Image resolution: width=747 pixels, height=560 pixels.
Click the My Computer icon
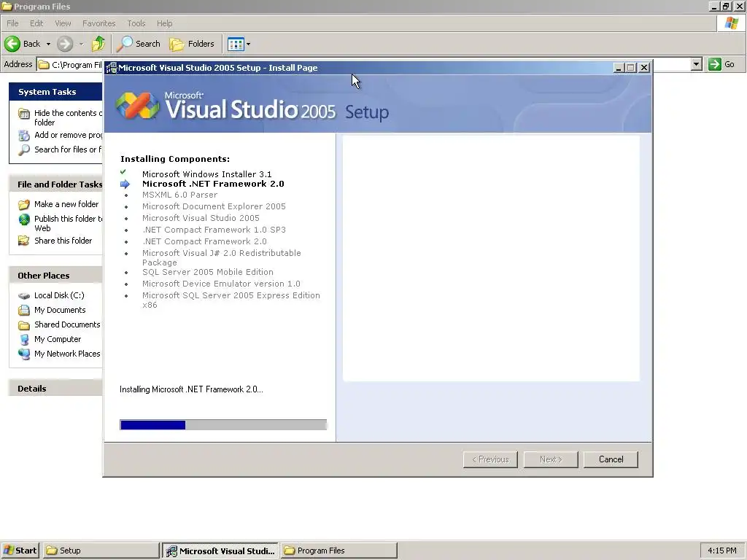[x=24, y=340]
